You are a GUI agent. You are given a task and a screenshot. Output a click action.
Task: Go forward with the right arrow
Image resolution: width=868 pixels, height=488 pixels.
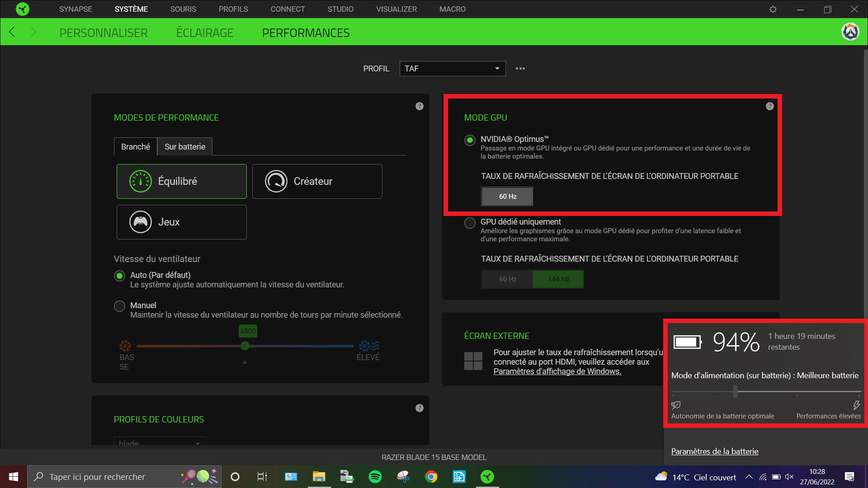(x=33, y=32)
